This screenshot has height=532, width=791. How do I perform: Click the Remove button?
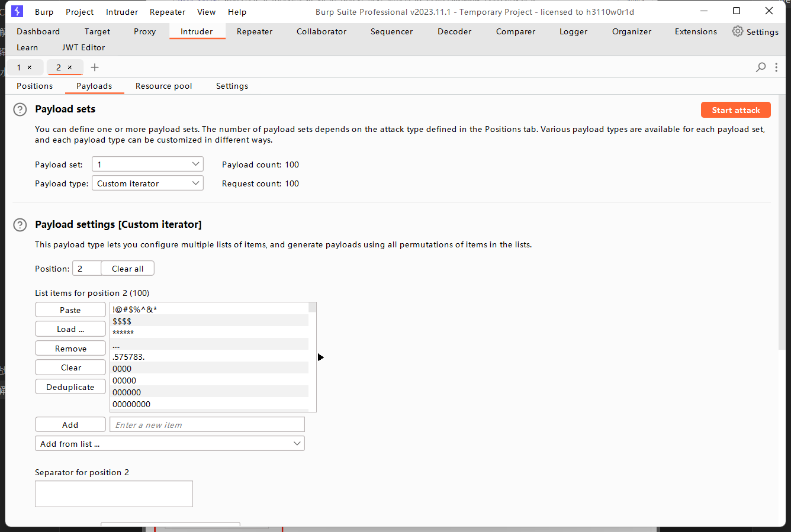click(70, 349)
